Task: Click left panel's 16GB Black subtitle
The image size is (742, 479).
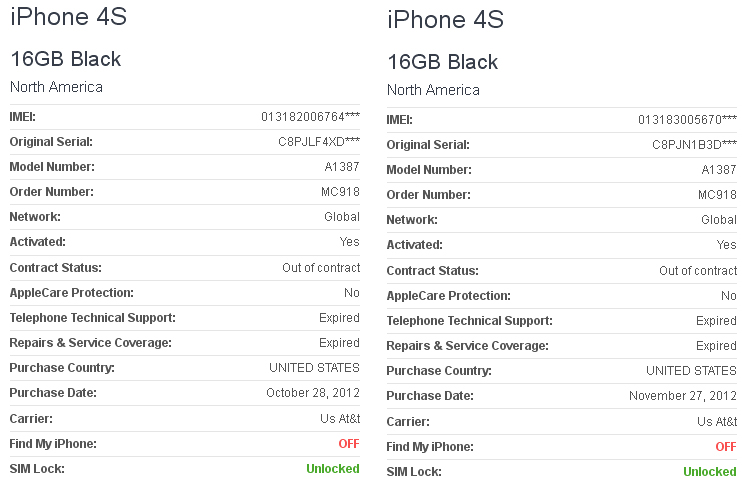Action: point(66,59)
